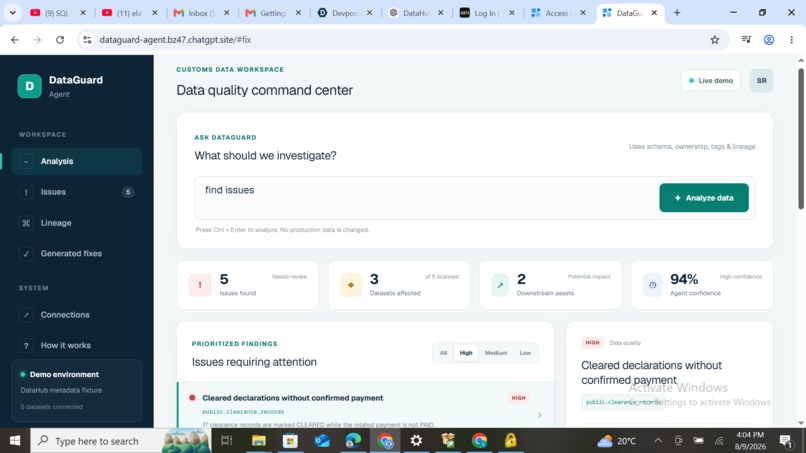Open Microsoft Store from taskbar

(x=290, y=441)
